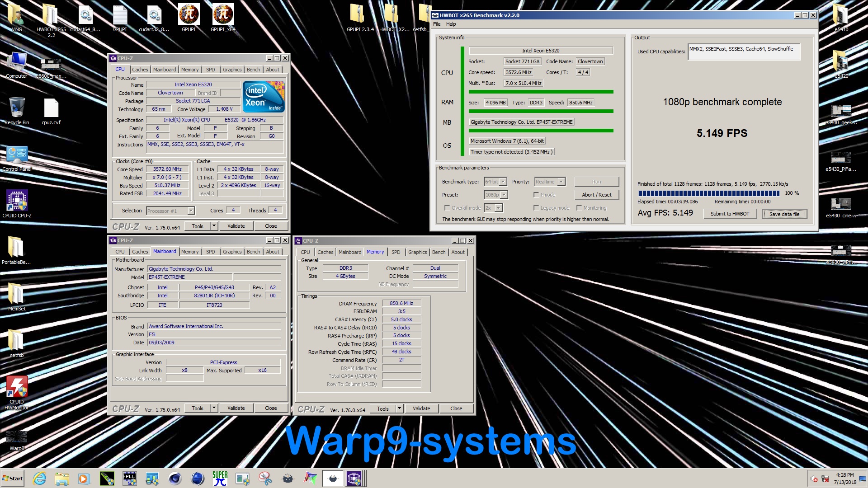
Task: Open the Warp9 desktop image file
Action: [x=17, y=441]
